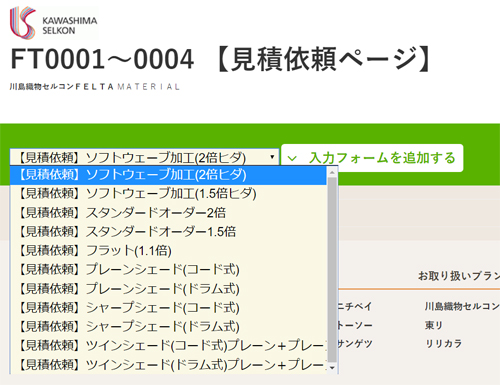The width and height of the screenshot is (500, 385).
Task: Select プレーンシェード(コード式) option
Action: (x=168, y=269)
